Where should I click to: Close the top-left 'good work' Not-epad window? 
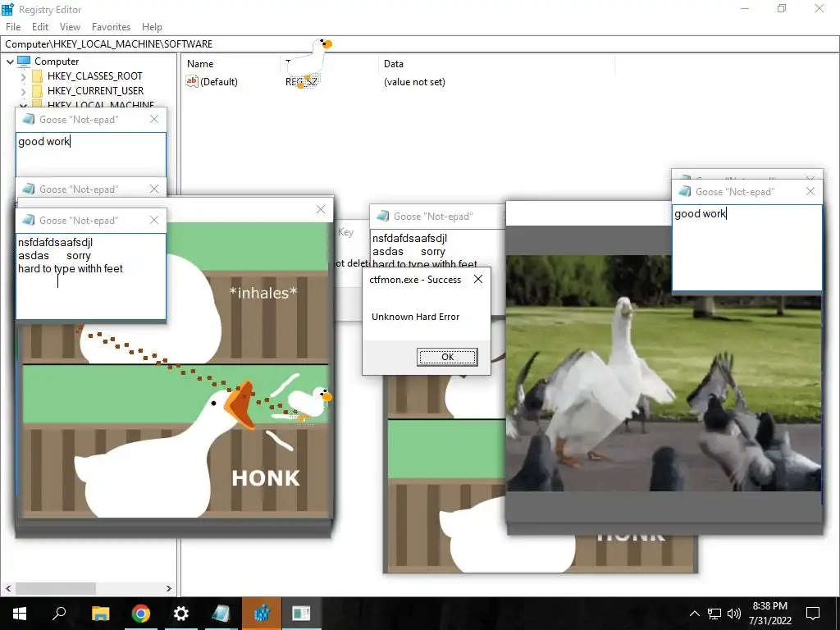pos(154,120)
